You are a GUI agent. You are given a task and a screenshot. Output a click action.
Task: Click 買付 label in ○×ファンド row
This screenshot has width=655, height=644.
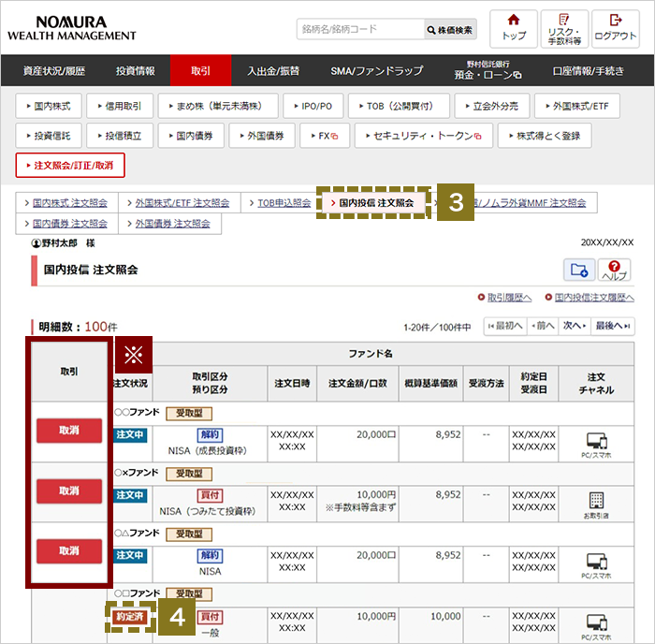pyautogui.click(x=210, y=495)
